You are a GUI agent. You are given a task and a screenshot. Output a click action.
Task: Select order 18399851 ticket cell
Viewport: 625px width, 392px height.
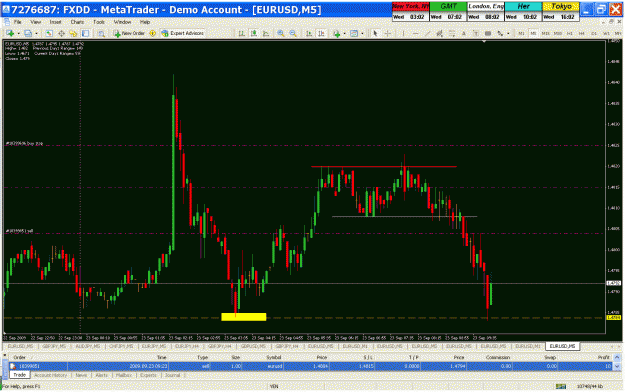(x=38, y=366)
